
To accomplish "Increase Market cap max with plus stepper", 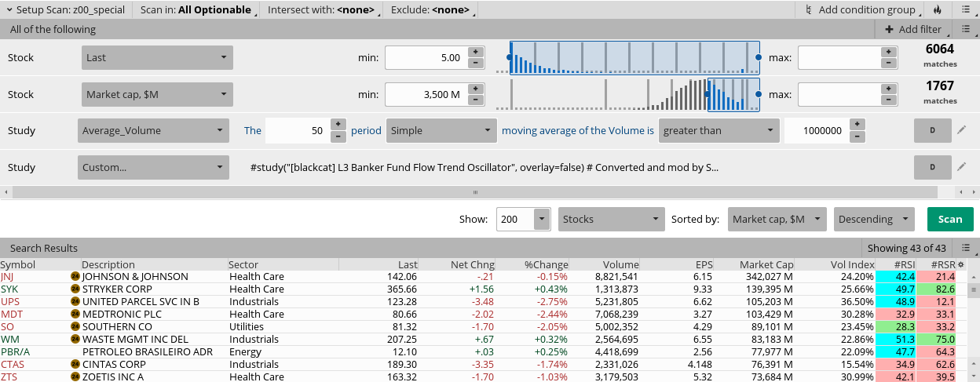I will [x=888, y=89].
